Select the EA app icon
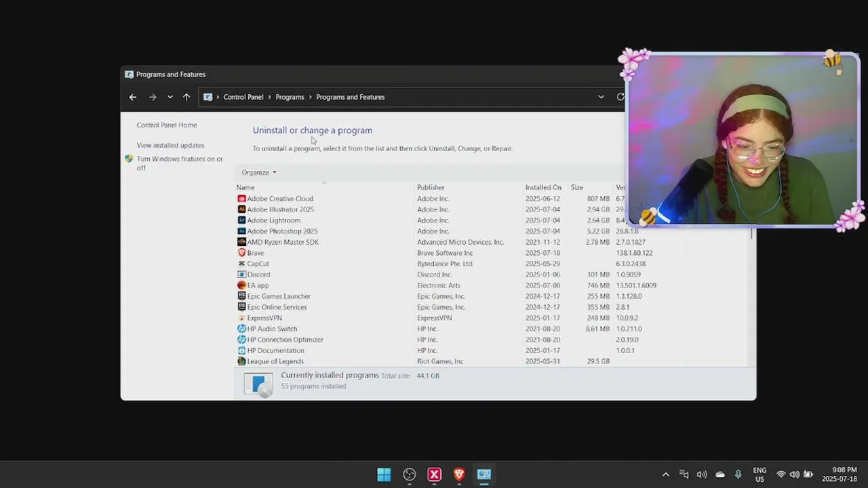This screenshot has height=488, width=868. (241, 285)
